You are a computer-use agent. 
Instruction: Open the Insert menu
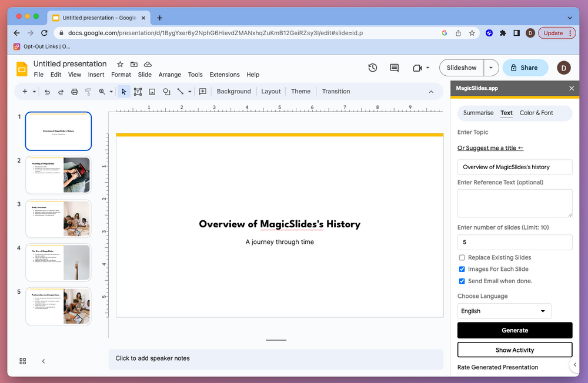[x=96, y=75]
